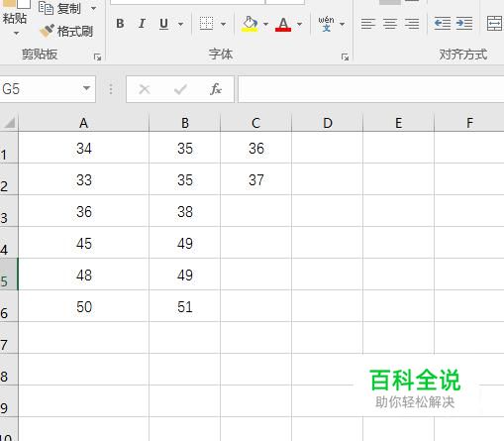Decrease indent
Image resolution: width=504 pixels, height=441 pixels.
coord(442,24)
